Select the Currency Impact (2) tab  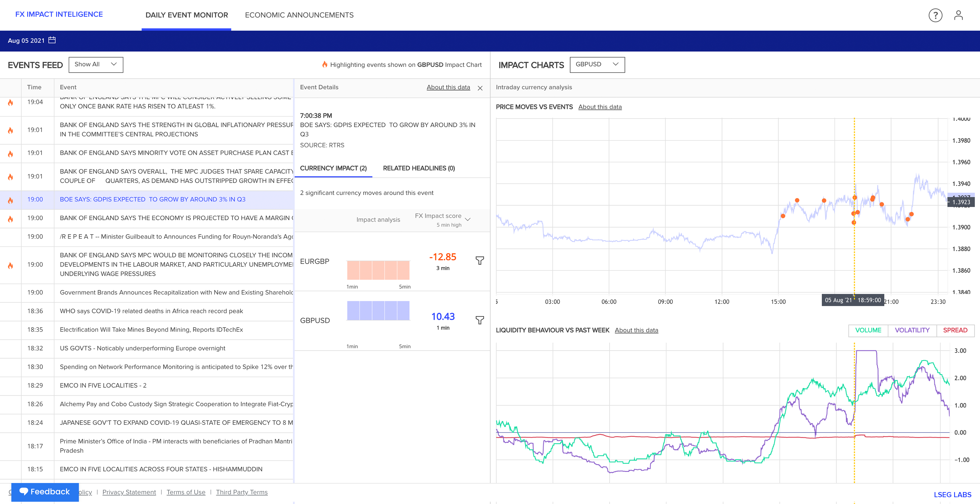[333, 168]
